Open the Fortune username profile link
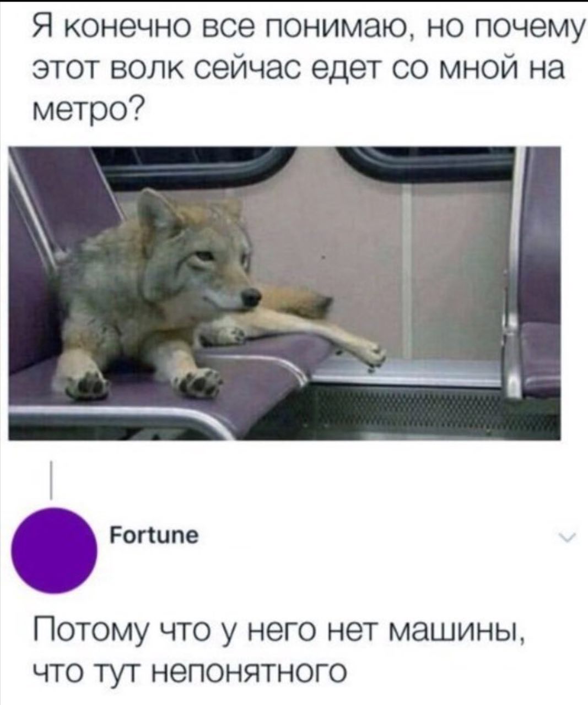588x705 pixels. click(154, 535)
